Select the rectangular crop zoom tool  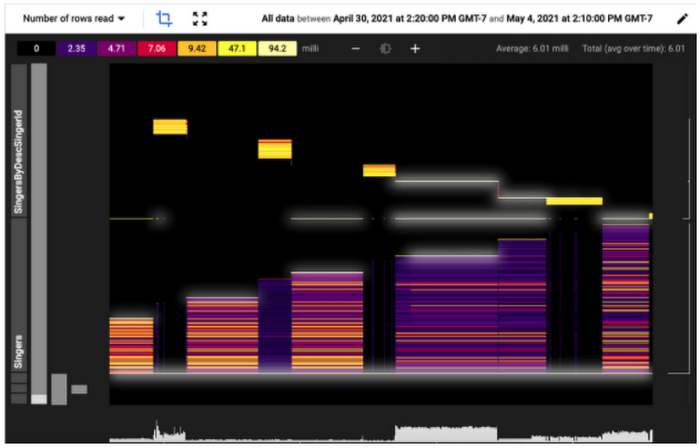click(164, 18)
